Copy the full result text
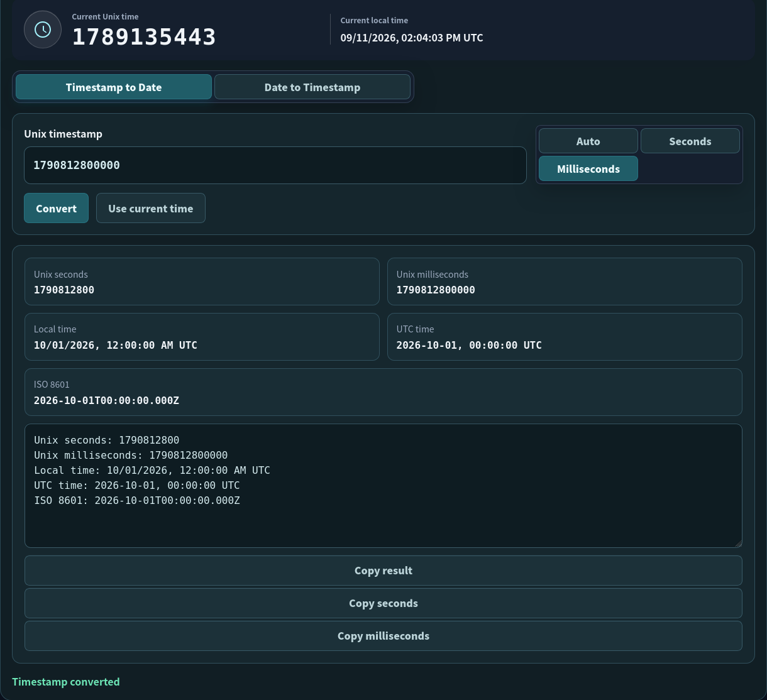Screen dimensions: 767x700 [x=383, y=571]
